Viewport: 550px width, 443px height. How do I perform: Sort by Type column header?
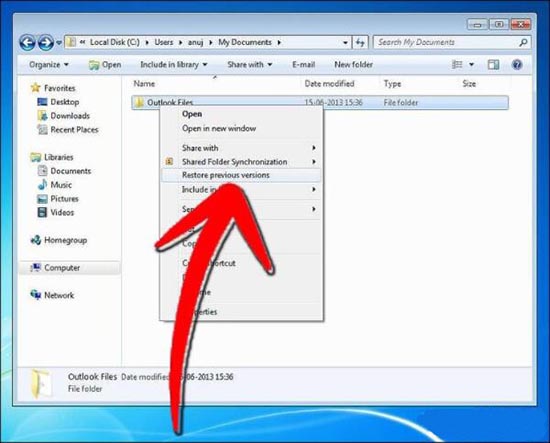tap(392, 84)
